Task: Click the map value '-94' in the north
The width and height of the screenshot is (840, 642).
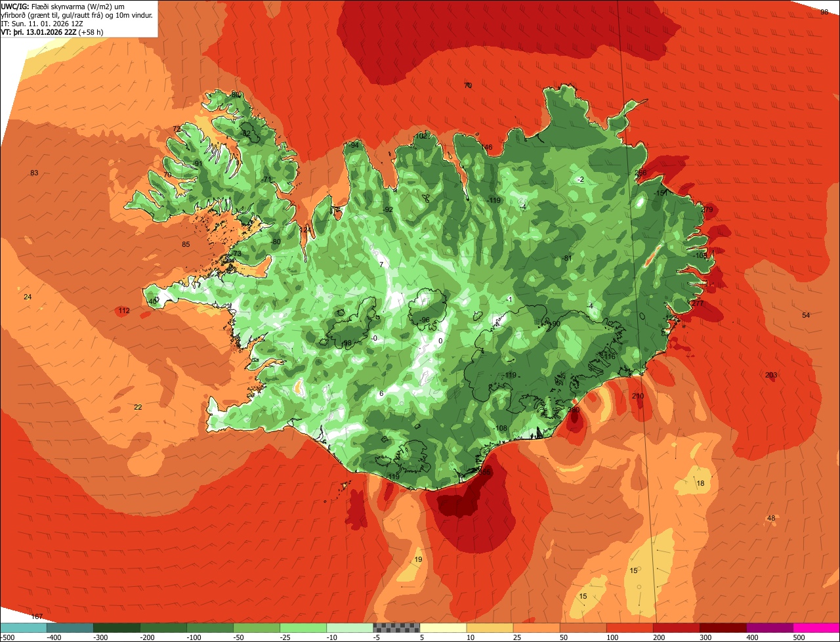Action: pyautogui.click(x=354, y=145)
